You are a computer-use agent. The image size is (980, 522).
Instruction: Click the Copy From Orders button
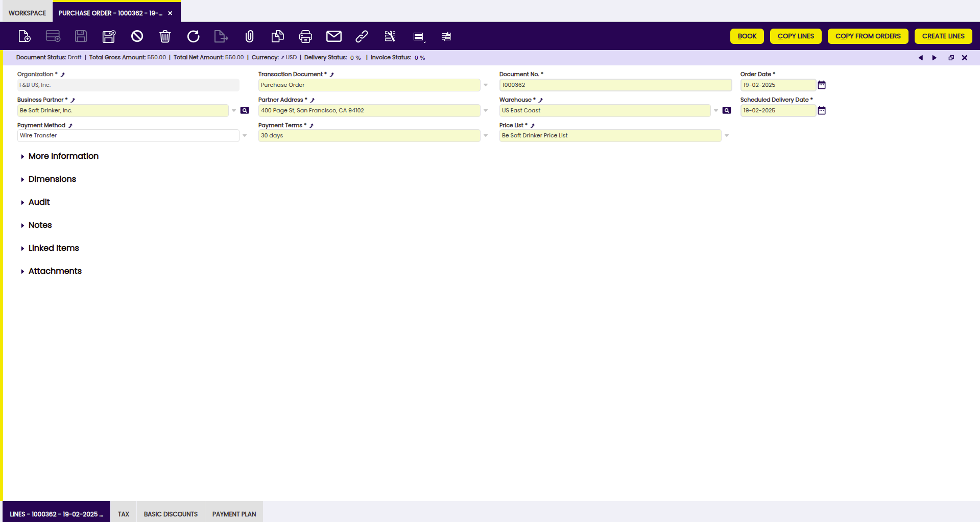tap(868, 36)
